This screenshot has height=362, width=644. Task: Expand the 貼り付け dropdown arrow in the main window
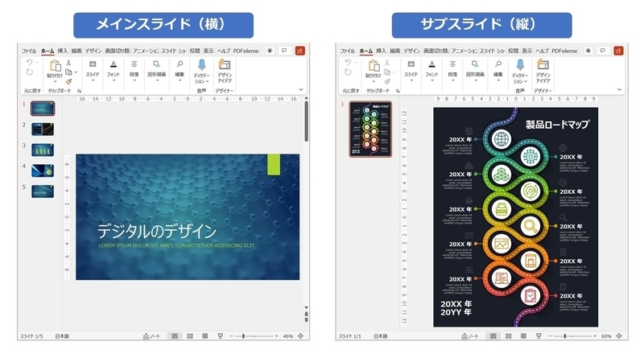(55, 81)
